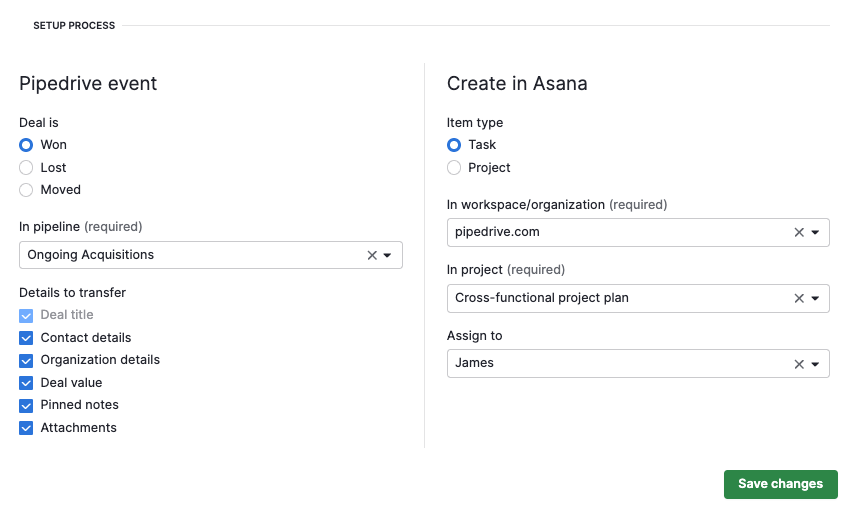Image resolution: width=850 pixels, height=514 pixels.
Task: Open the Assign to dropdown arrow
Action: 815,364
